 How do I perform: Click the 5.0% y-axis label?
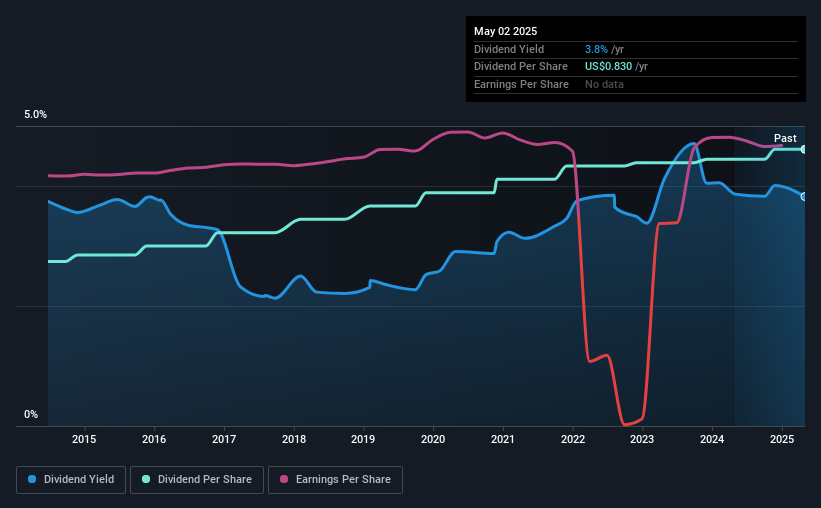(x=35, y=115)
